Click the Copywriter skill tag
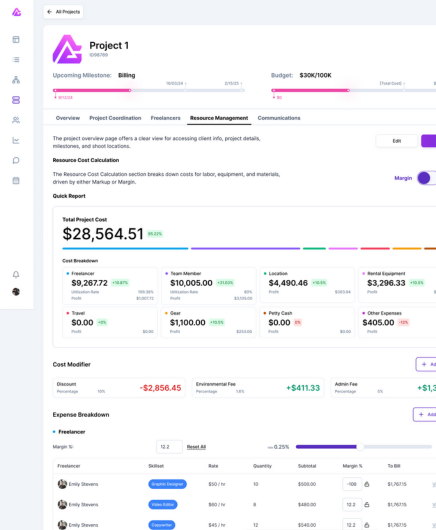Viewport: 436px width, 530px height. coord(162,525)
